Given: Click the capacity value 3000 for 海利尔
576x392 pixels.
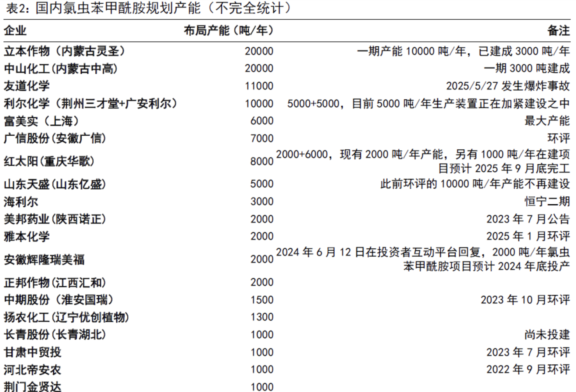Looking at the screenshot, I should tap(262, 202).
